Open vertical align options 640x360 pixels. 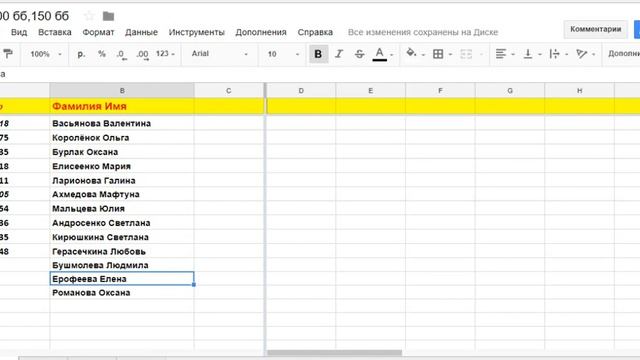point(528,53)
